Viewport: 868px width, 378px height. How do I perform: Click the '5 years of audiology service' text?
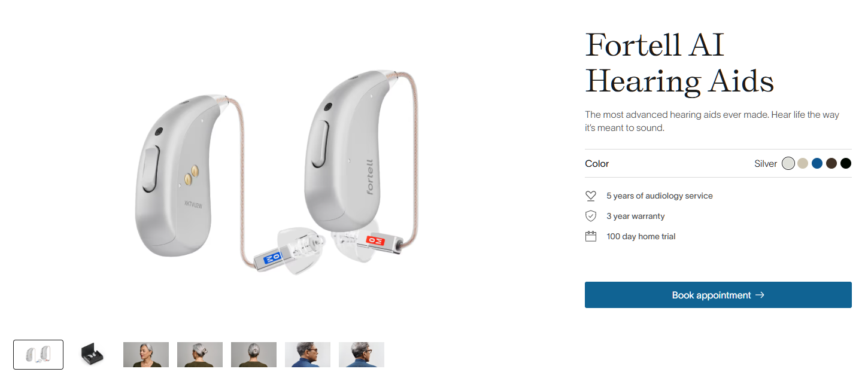click(x=660, y=196)
